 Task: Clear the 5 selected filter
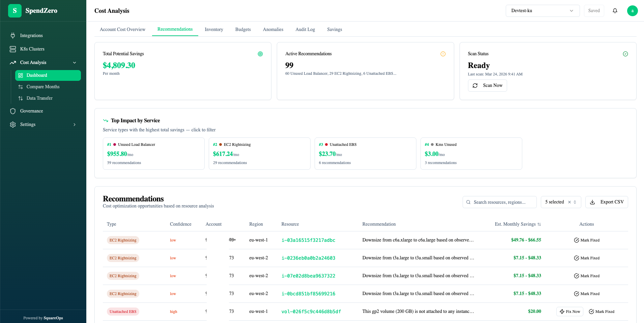[x=569, y=202]
